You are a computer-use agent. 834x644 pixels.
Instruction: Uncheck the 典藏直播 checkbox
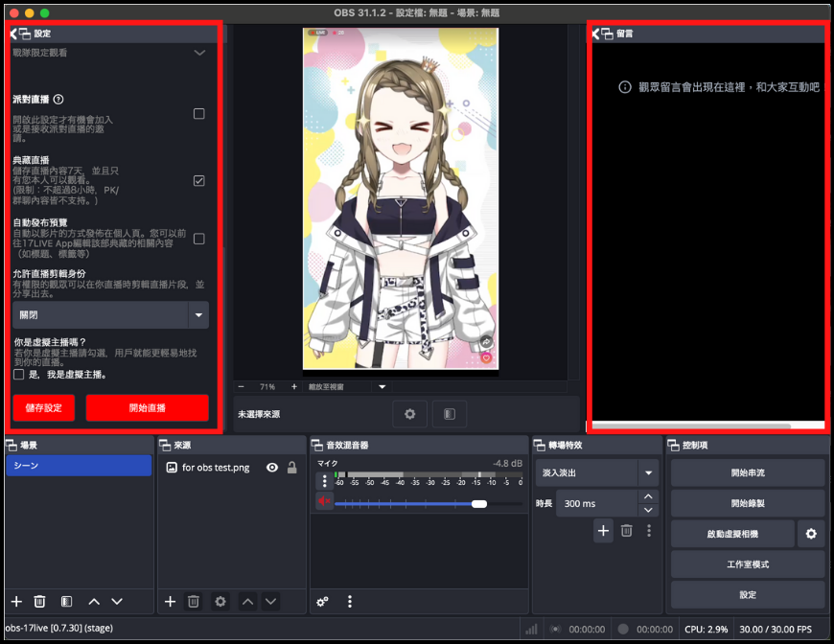click(198, 181)
